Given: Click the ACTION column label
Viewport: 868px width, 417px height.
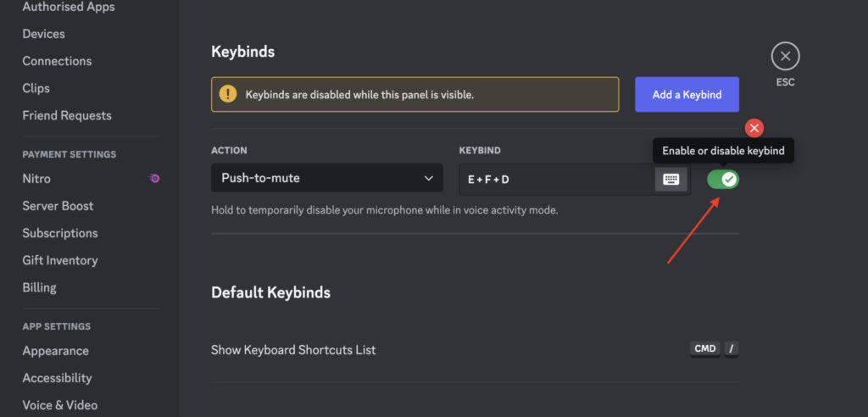Looking at the screenshot, I should click(x=229, y=150).
